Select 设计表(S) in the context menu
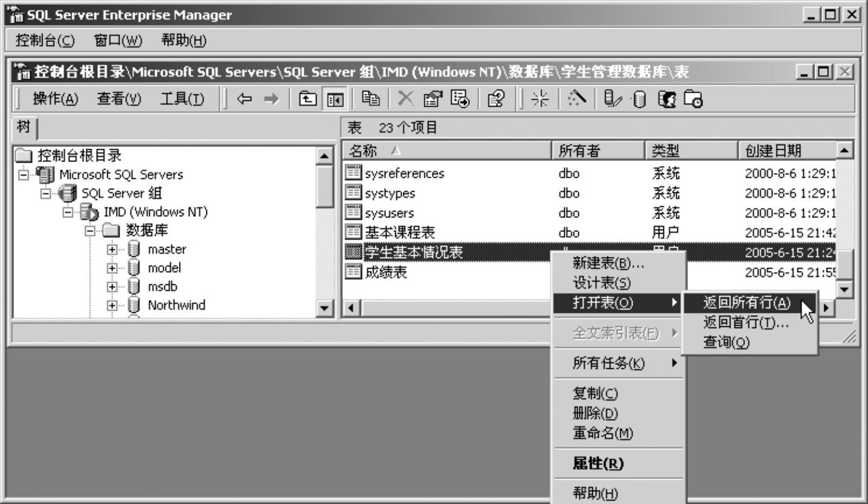 (619, 283)
